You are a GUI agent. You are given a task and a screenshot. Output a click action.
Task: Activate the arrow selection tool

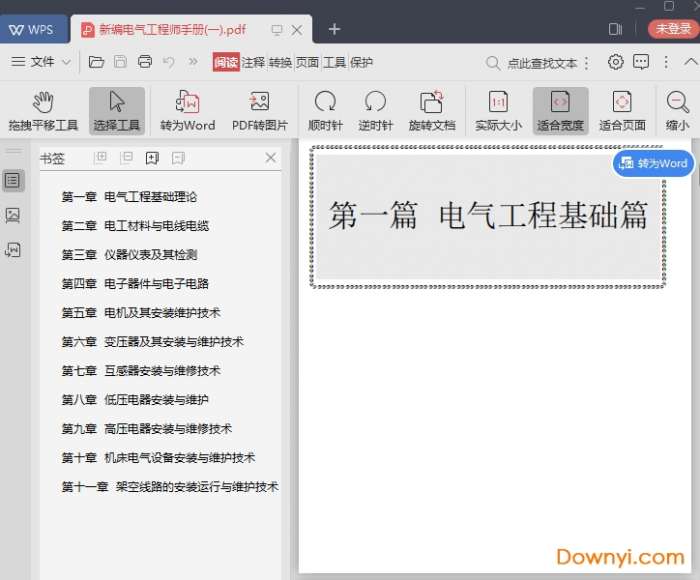coord(117,111)
